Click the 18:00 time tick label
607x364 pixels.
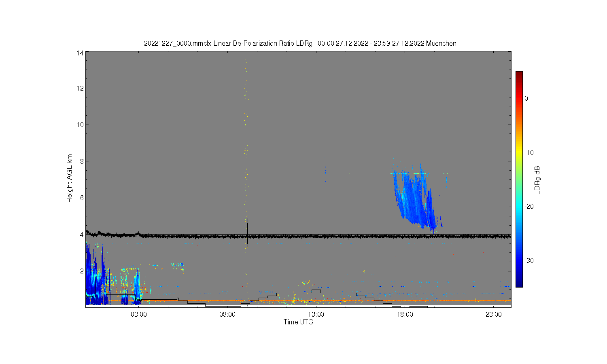click(x=405, y=315)
